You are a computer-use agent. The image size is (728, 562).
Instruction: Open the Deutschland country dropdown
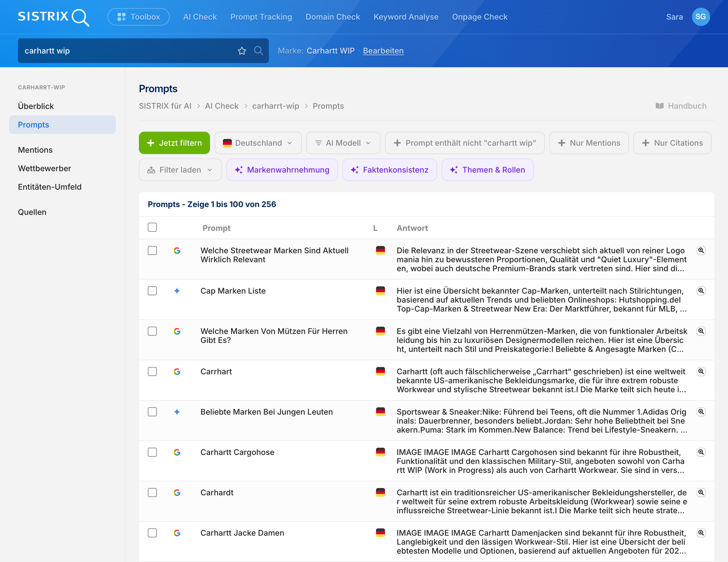[258, 143]
